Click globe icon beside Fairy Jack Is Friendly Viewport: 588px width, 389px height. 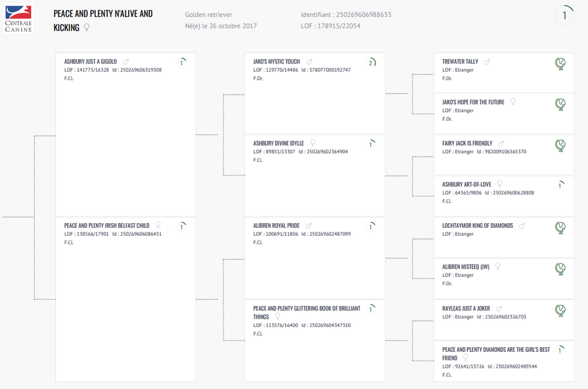[x=560, y=146]
